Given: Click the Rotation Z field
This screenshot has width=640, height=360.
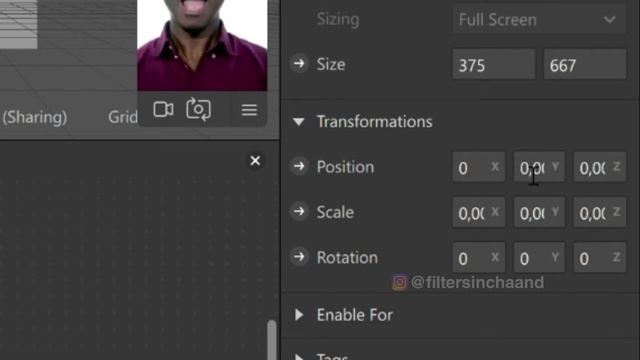Looking at the screenshot, I should point(600,258).
